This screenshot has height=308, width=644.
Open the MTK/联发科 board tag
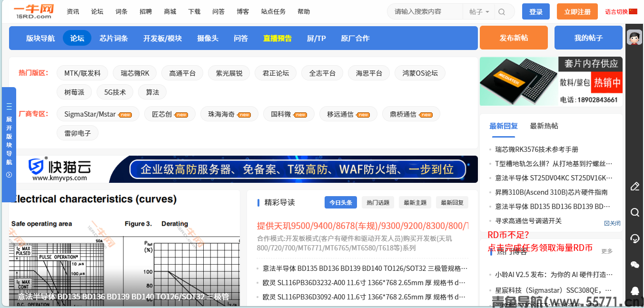[82, 73]
